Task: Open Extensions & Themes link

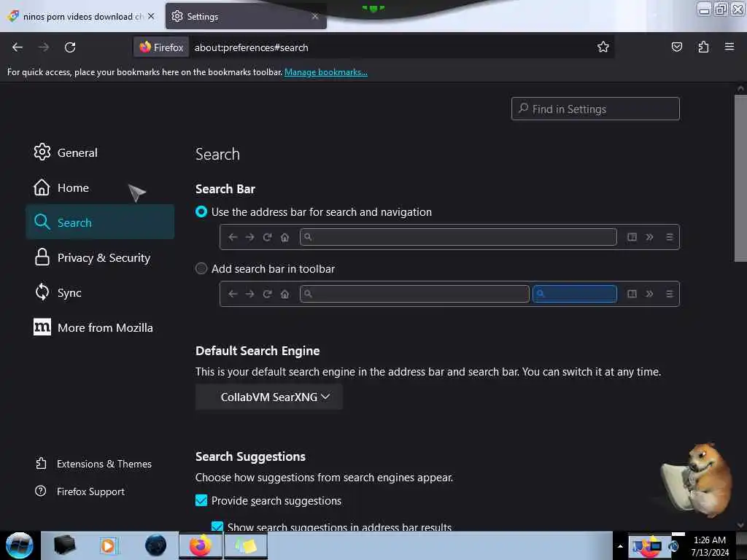Action: coord(94,464)
